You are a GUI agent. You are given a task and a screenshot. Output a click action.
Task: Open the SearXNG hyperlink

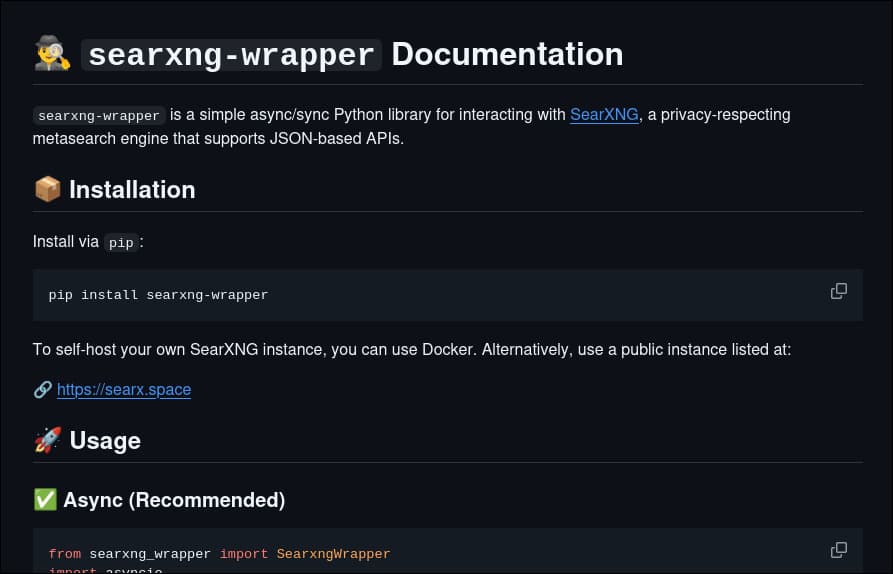click(604, 114)
